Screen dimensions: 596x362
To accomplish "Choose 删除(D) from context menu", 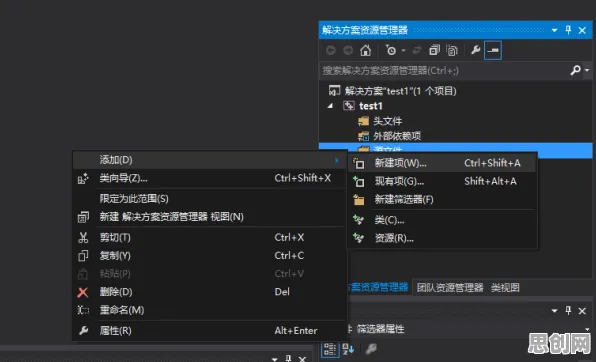I will pos(209,292).
